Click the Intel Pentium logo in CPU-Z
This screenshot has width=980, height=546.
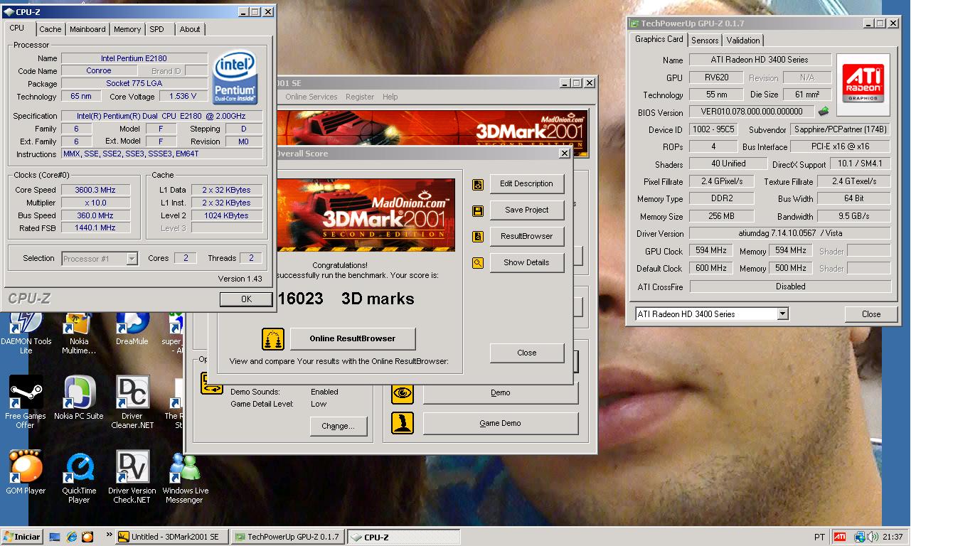[x=235, y=77]
